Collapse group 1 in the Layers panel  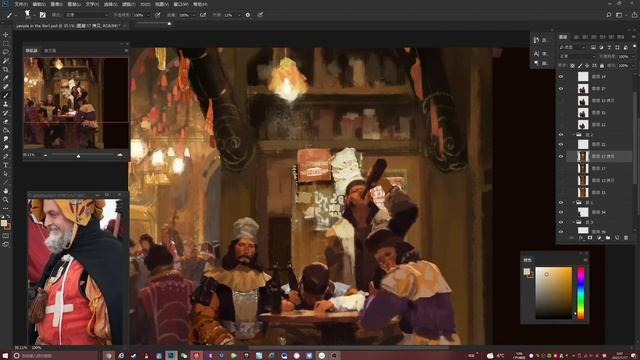click(x=573, y=202)
